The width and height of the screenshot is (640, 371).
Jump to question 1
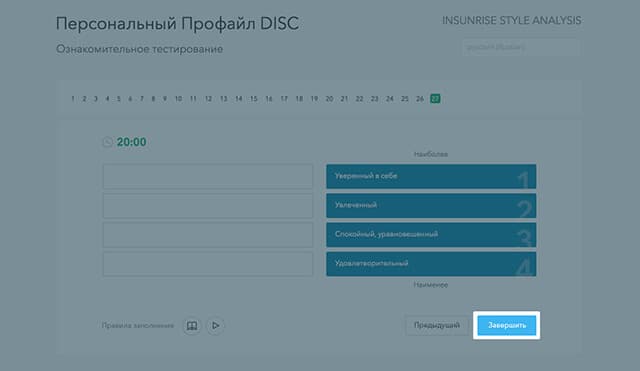[73, 99]
